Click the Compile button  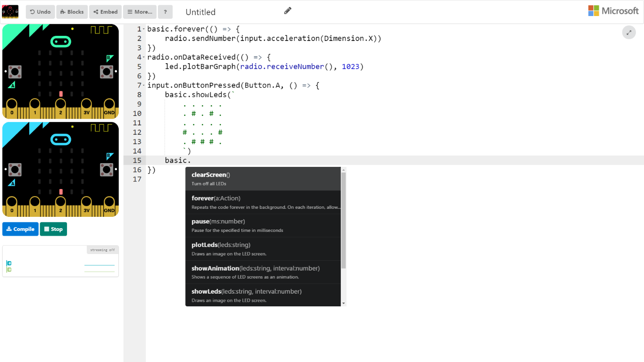[20, 229]
